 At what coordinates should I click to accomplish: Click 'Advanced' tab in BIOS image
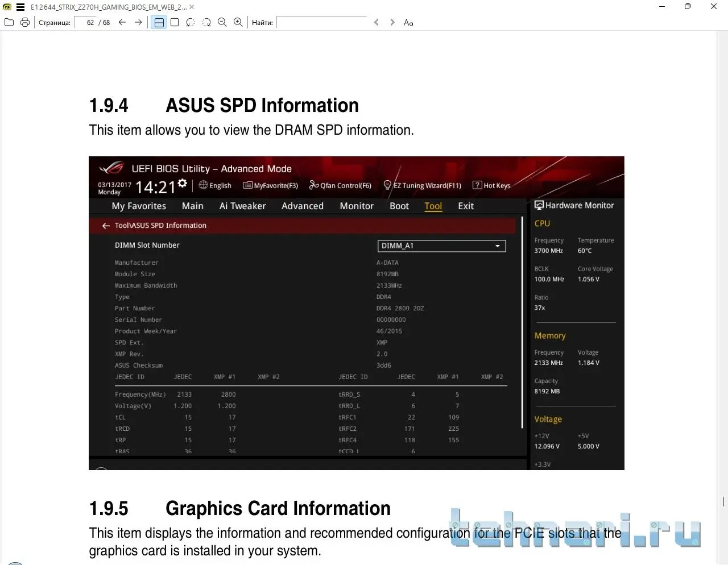303,206
